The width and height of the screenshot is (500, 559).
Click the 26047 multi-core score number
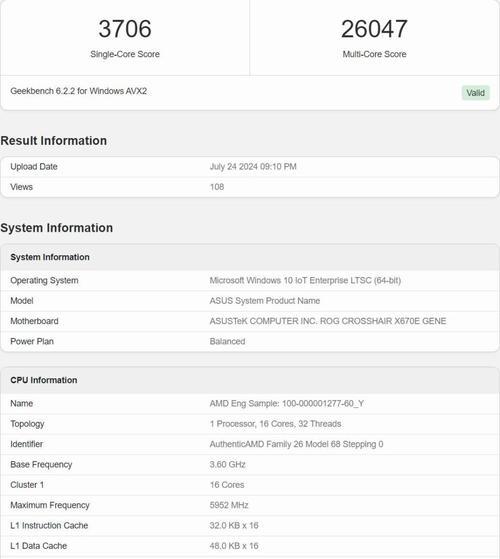point(374,29)
